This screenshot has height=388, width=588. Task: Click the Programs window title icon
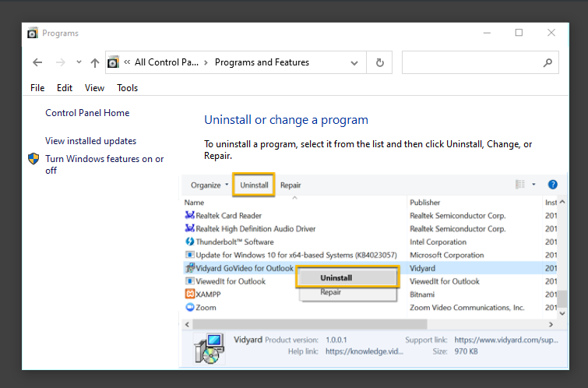(x=33, y=33)
